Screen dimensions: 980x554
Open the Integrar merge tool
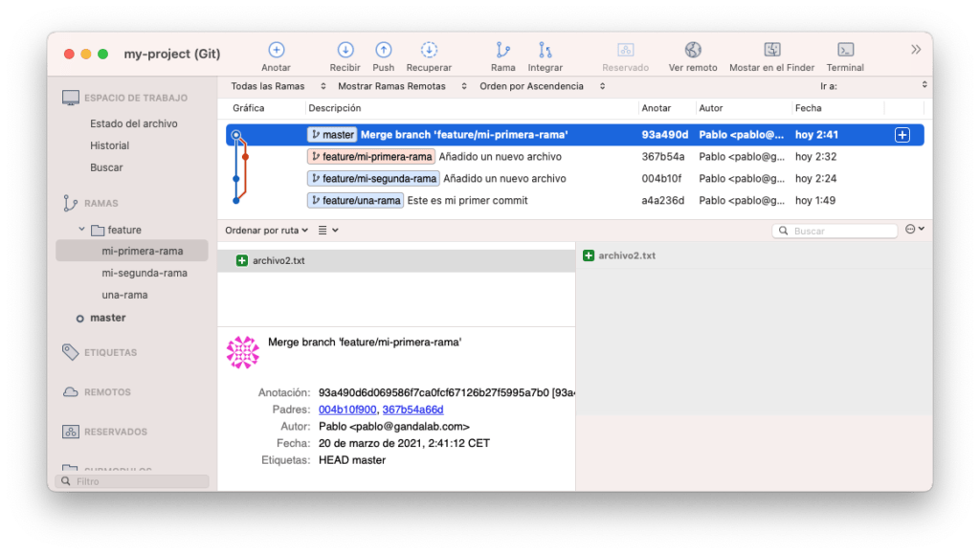pos(545,50)
